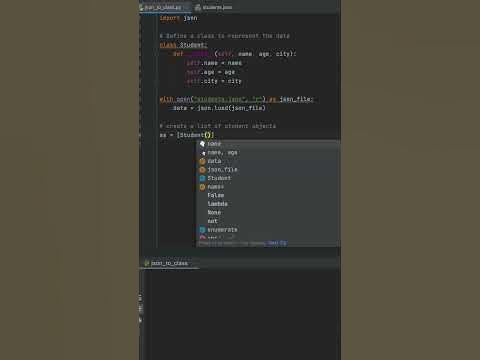Image resolution: width=480 pixels, height=360 pixels.
Task: Place cursor on 'class Student:' line
Action: tap(183, 45)
